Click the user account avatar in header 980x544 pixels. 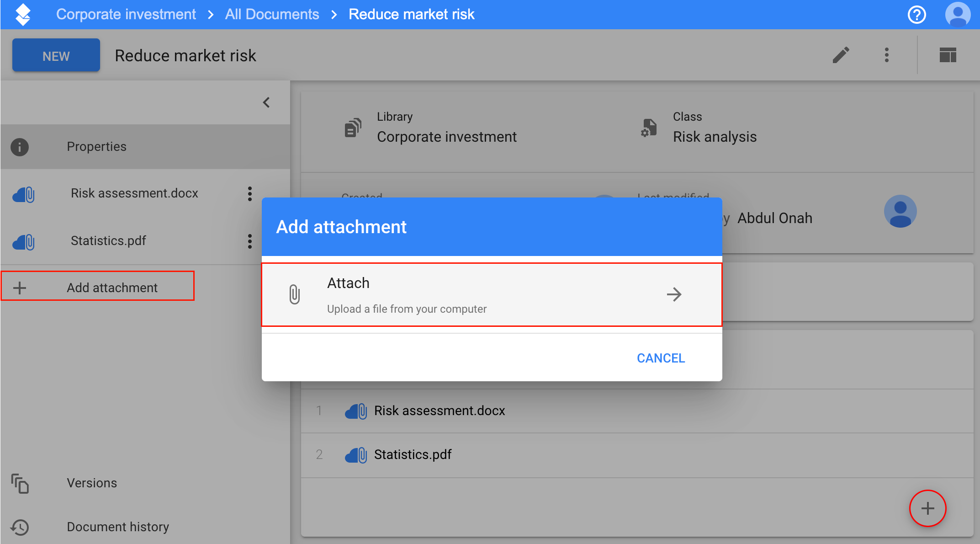[x=958, y=15]
